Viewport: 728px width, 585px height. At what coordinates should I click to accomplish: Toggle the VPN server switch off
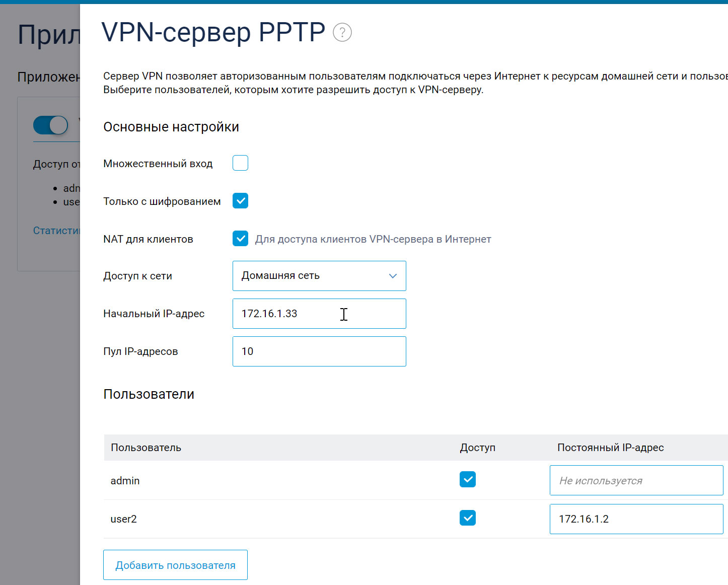point(51,125)
